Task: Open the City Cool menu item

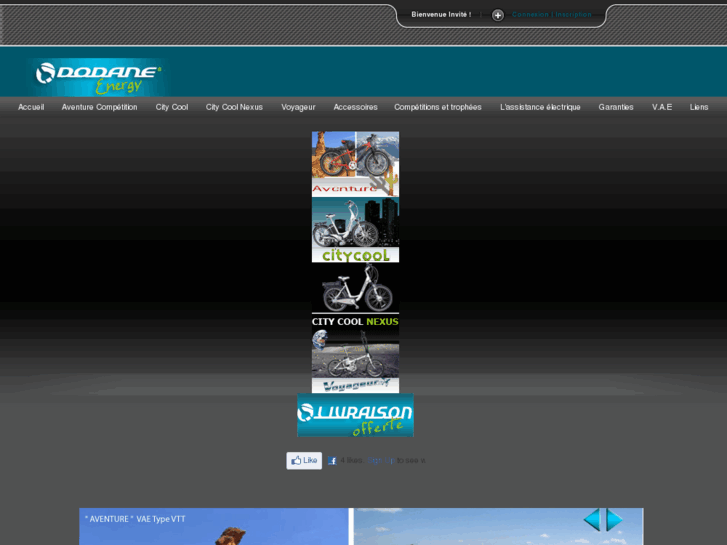Action: [172, 107]
